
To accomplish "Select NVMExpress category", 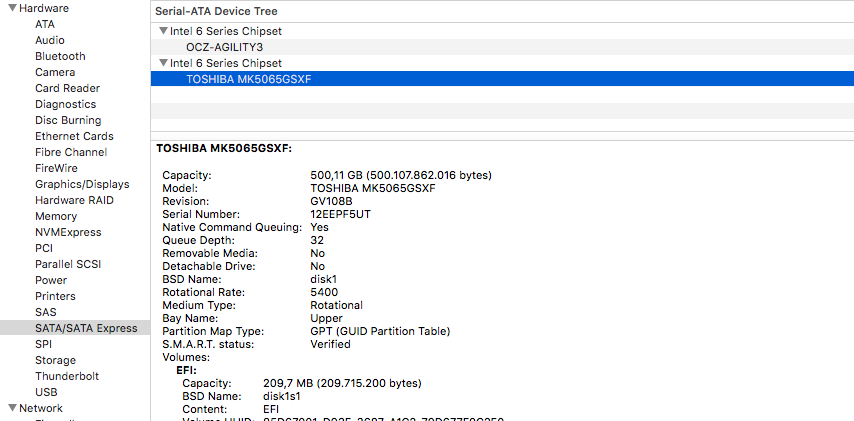I will tap(68, 232).
